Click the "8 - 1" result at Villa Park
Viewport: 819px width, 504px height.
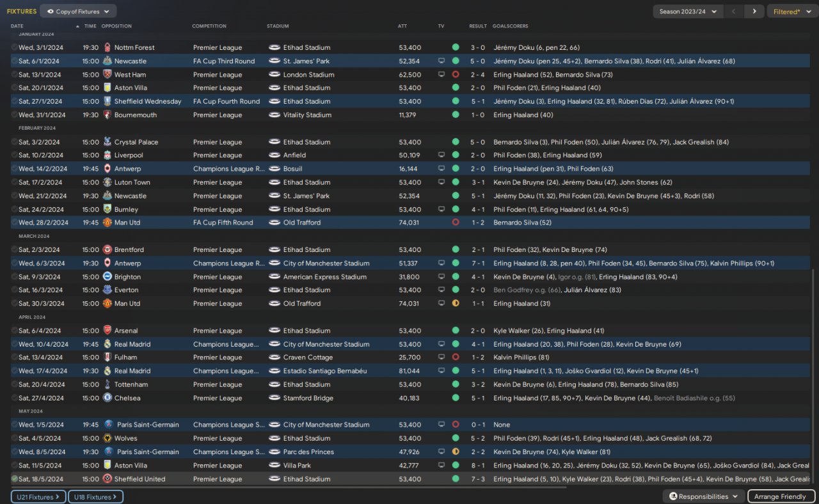point(478,466)
